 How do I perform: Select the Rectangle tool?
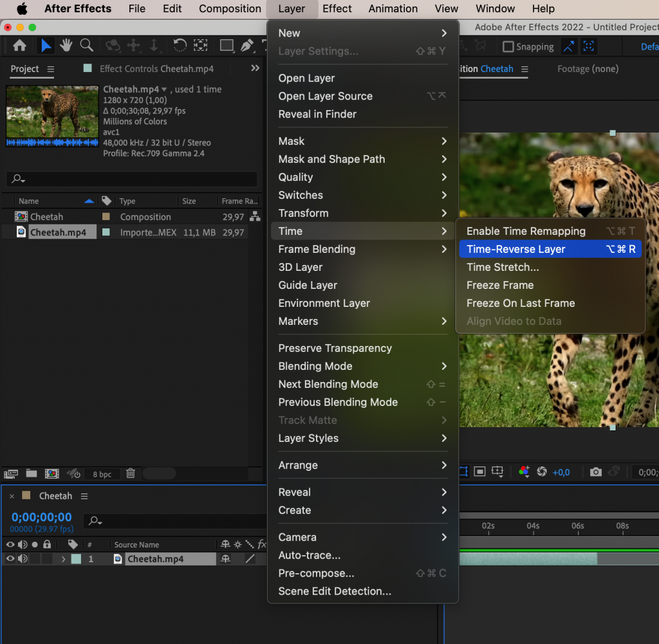click(227, 46)
